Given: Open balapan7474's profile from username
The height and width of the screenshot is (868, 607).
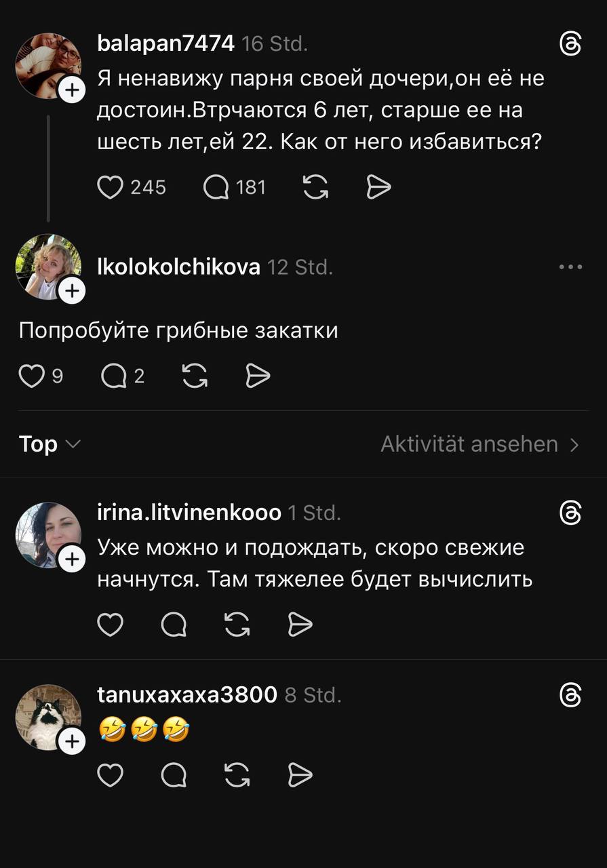Looking at the screenshot, I should click(166, 44).
